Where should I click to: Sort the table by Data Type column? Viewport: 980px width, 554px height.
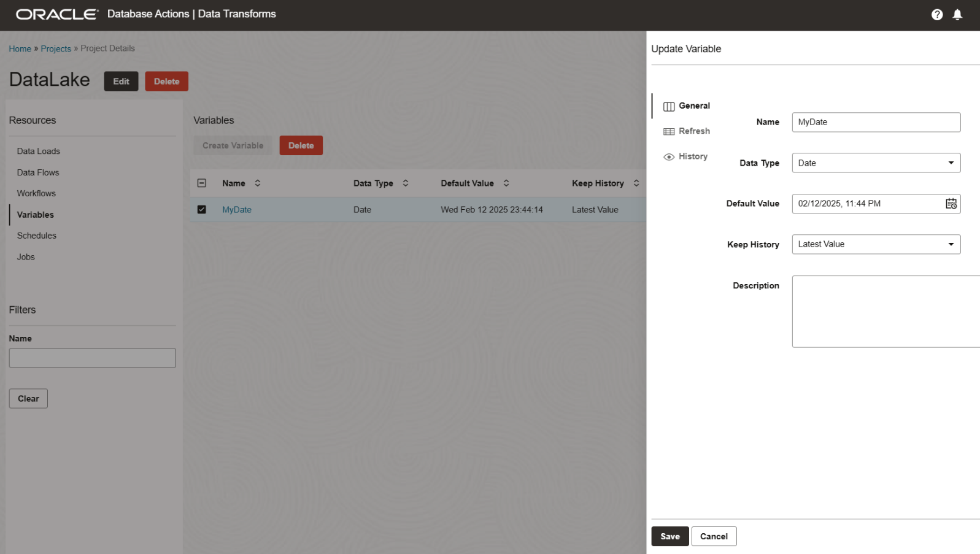point(406,183)
